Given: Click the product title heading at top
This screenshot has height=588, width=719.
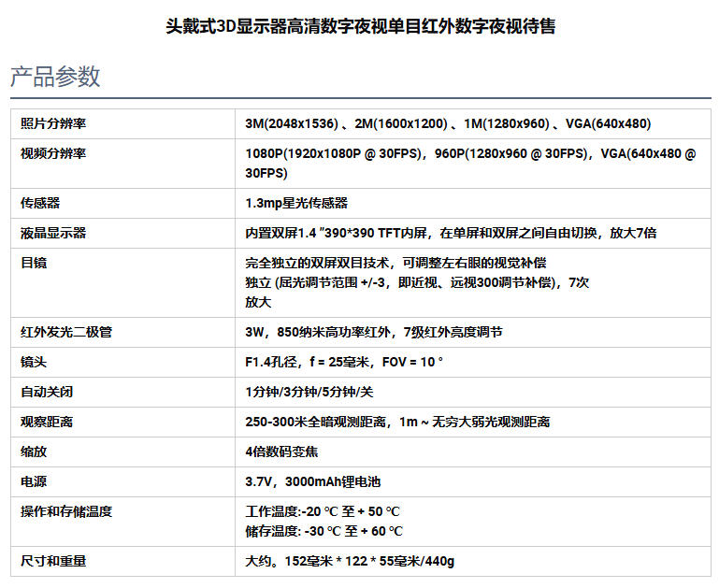Looking at the screenshot, I should point(360,26).
